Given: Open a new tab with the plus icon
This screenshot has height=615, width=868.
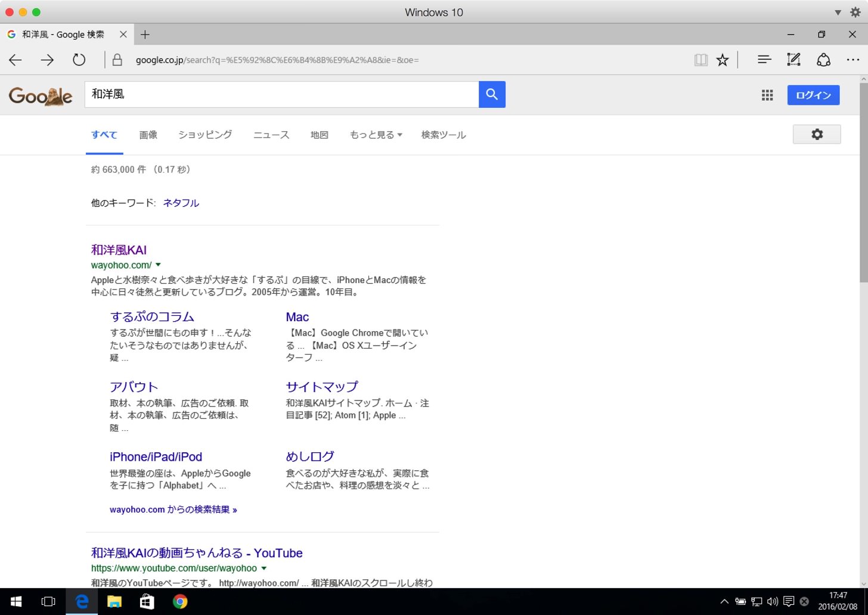Looking at the screenshot, I should pos(145,35).
